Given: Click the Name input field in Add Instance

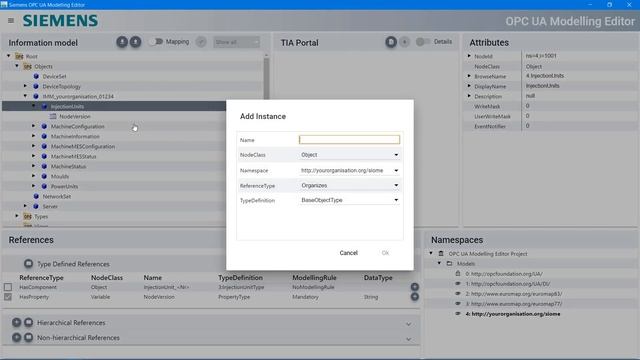Looking at the screenshot, I should pos(349,140).
